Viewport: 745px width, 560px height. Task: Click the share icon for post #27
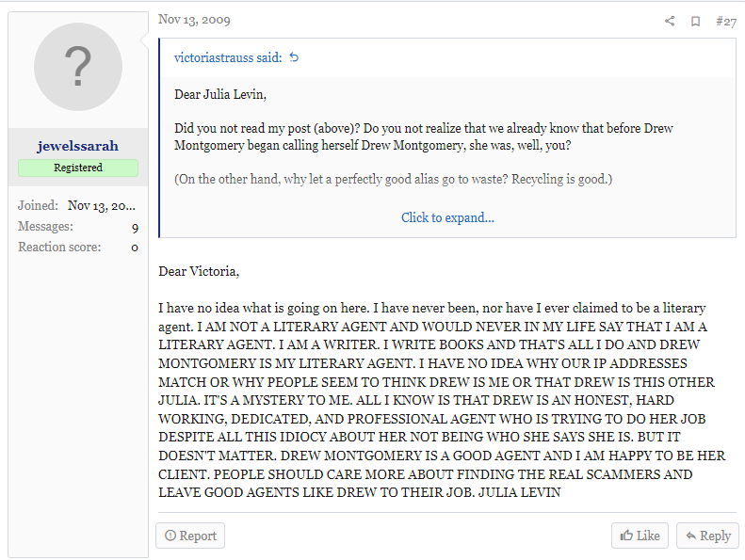point(670,21)
